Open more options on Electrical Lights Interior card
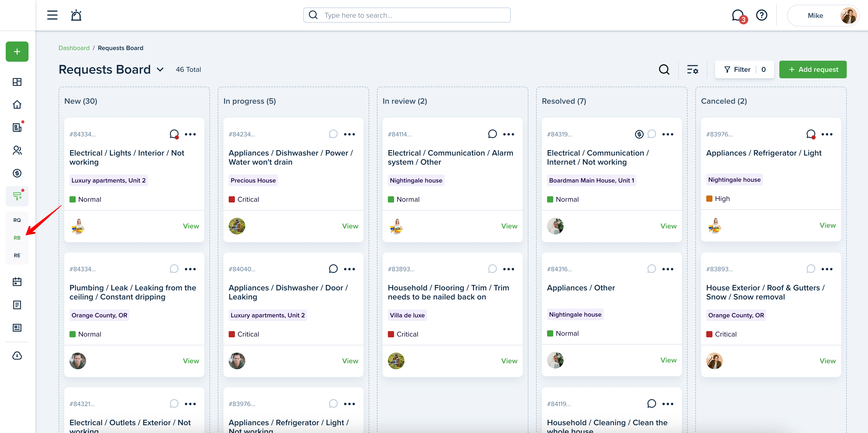Image resolution: width=868 pixels, height=433 pixels. tap(190, 134)
